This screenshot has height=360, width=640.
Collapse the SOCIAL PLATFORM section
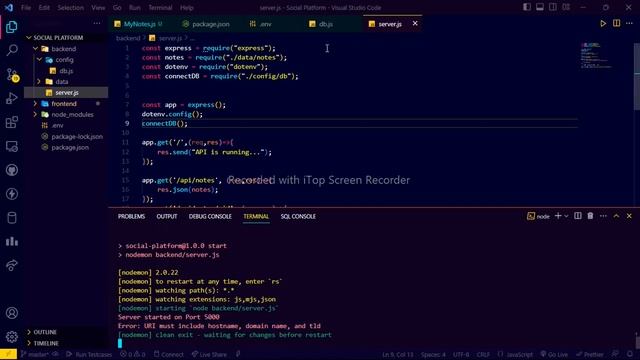[29, 38]
